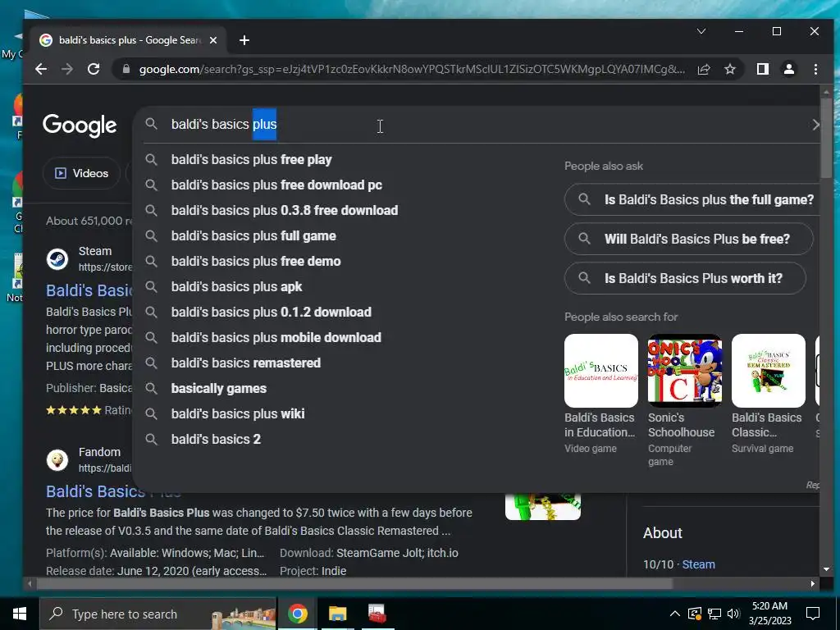Screen dimensions: 840x630
Task: Open the tab search chevron in title bar
Action: [701, 31]
